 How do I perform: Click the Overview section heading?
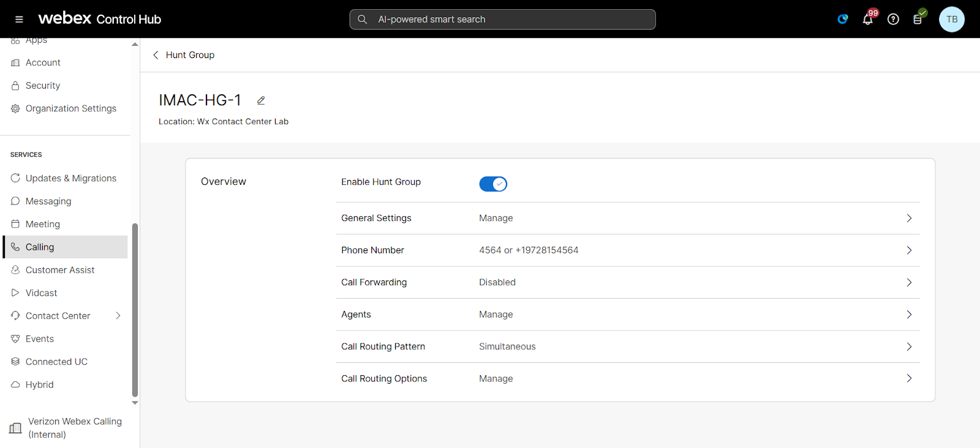coord(224,182)
